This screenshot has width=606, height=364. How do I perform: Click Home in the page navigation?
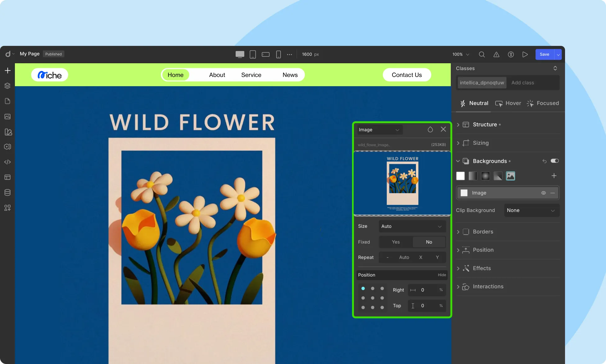175,75
